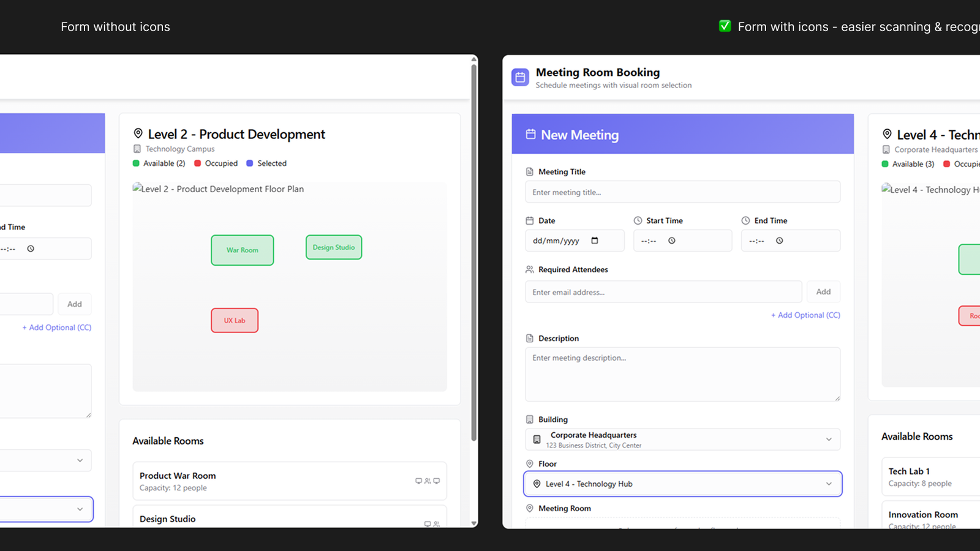Select Tech Lab 1 room card
Viewport: 980px width, 551px height.
(931, 477)
